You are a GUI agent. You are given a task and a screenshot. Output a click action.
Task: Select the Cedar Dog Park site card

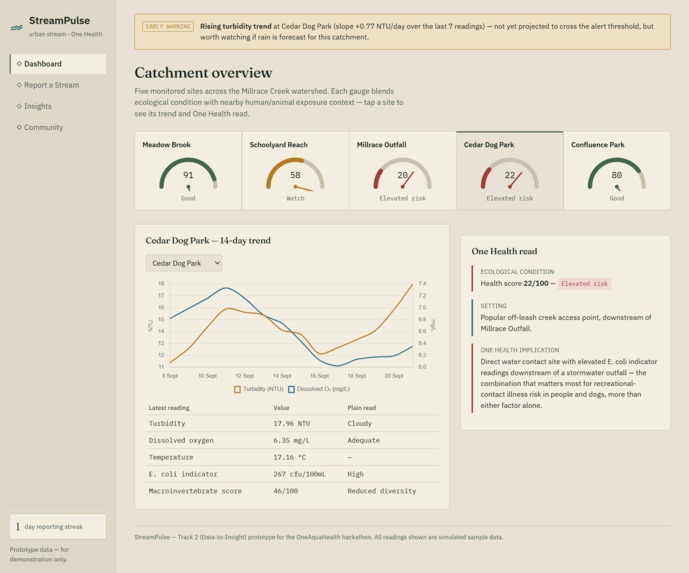tap(510, 170)
